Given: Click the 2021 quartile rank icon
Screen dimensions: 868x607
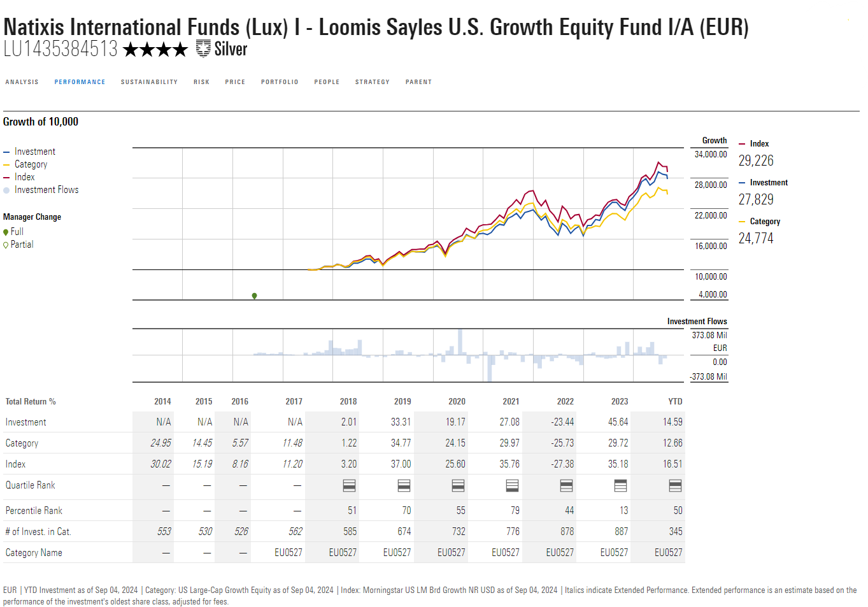Looking at the screenshot, I should click(512, 486).
